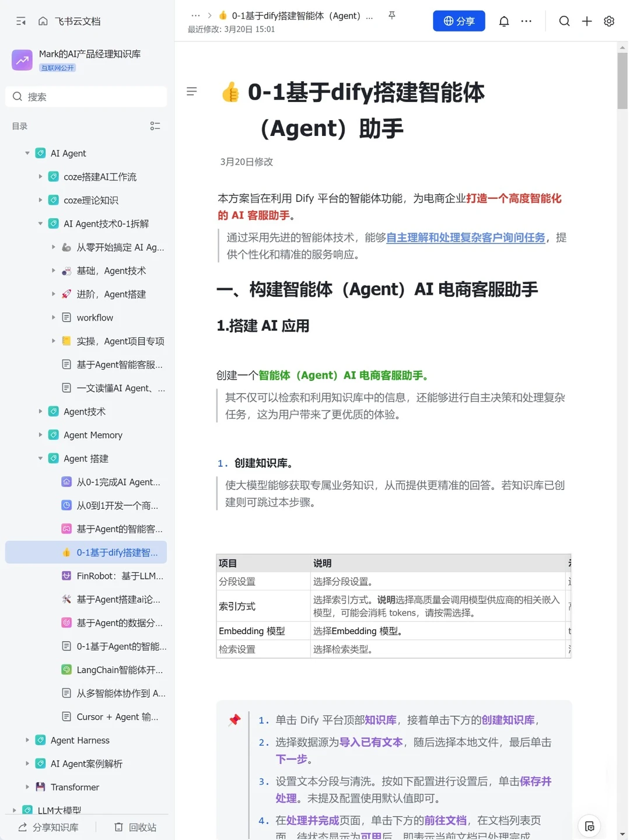Open 从0-1完成AI Agent document
Screen dimensions: 630x840
pyautogui.click(x=118, y=482)
